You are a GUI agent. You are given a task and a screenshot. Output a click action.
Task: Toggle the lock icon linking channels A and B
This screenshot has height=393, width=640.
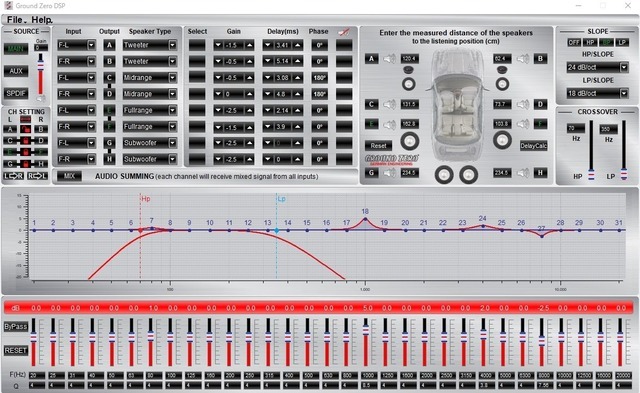[x=26, y=129]
